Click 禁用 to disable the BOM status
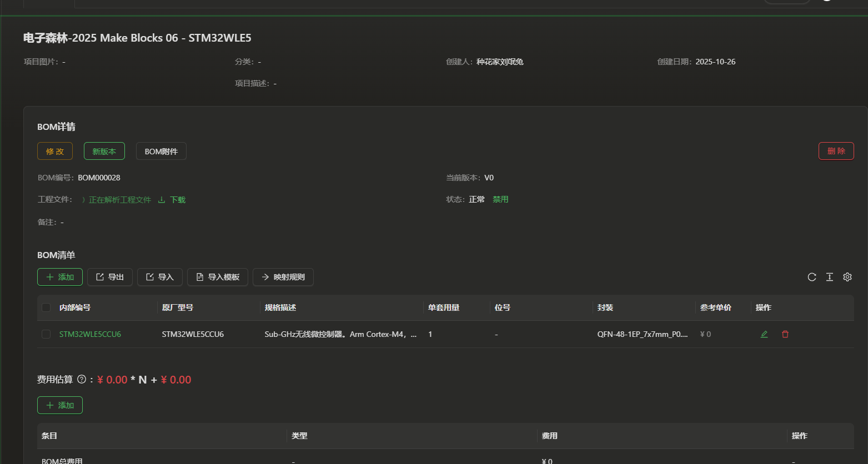The width and height of the screenshot is (868, 464). pos(500,199)
